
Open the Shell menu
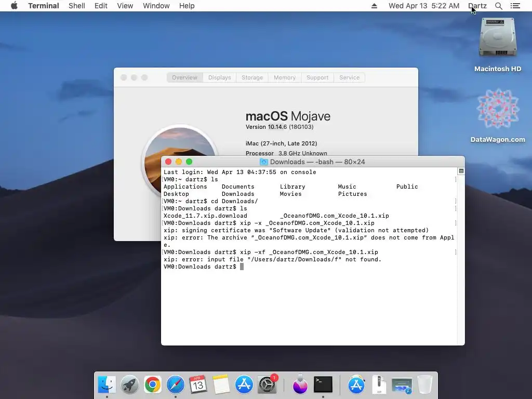pos(77,6)
